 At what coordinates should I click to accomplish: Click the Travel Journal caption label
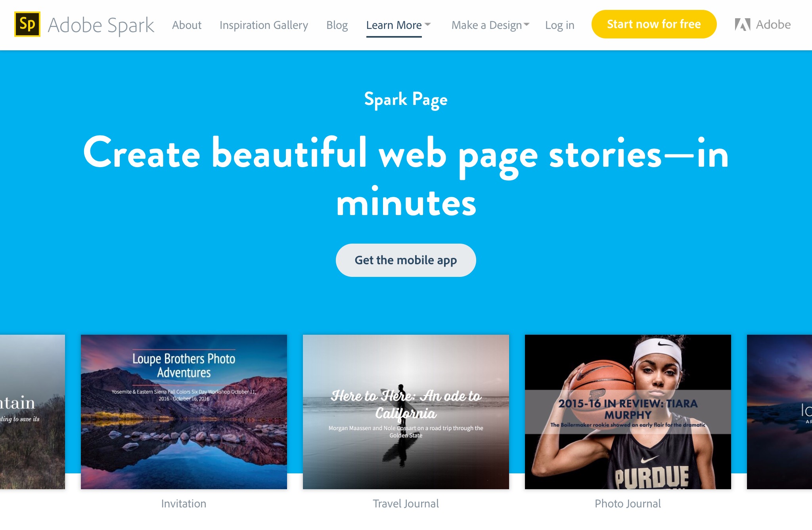pyautogui.click(x=406, y=503)
